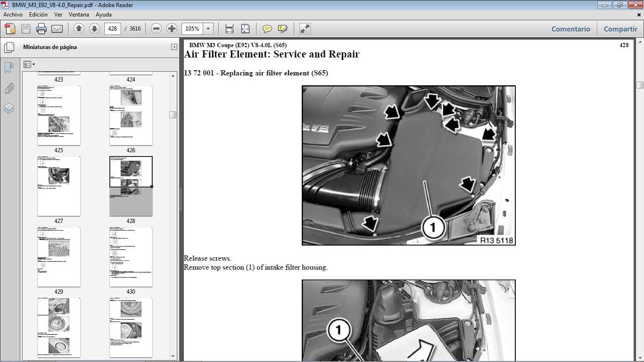Click fit one full page icon
The width and height of the screenshot is (644, 362).
[245, 29]
